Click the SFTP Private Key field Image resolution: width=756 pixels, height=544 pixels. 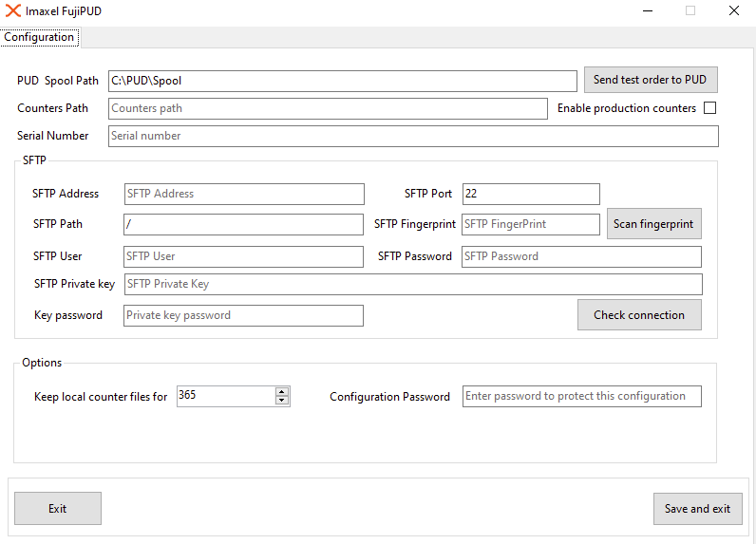[x=413, y=284]
